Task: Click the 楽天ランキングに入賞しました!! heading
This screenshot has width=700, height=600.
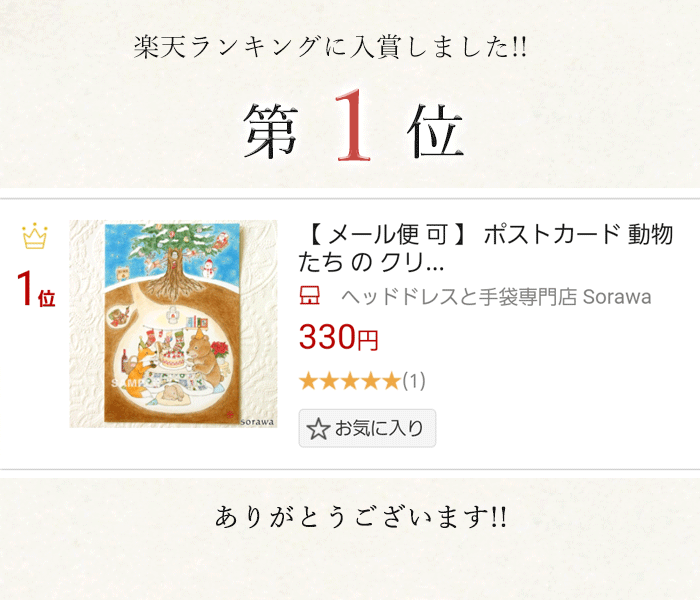Action: pos(330,48)
